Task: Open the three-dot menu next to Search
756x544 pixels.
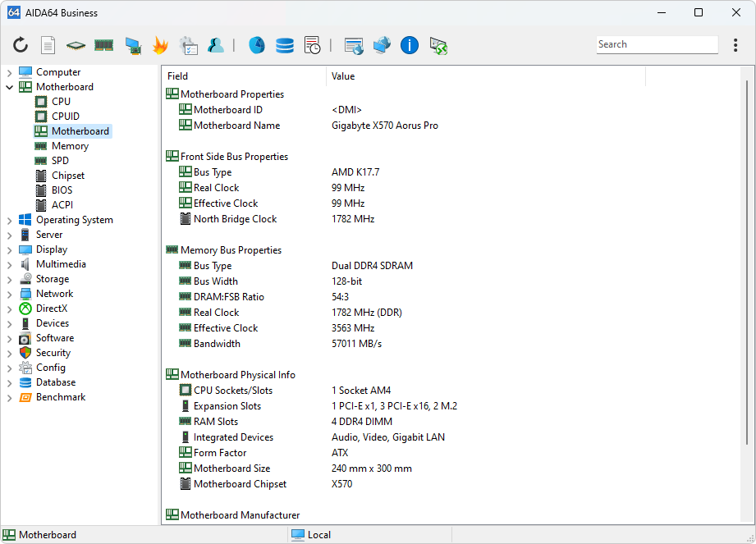Action: 735,45
